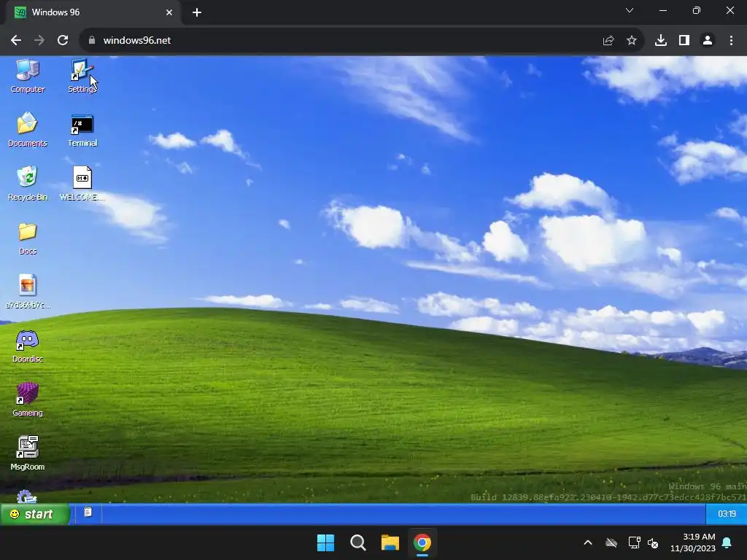Image resolution: width=747 pixels, height=560 pixels.
Task: Click the network tray icon
Action: pyautogui.click(x=634, y=542)
